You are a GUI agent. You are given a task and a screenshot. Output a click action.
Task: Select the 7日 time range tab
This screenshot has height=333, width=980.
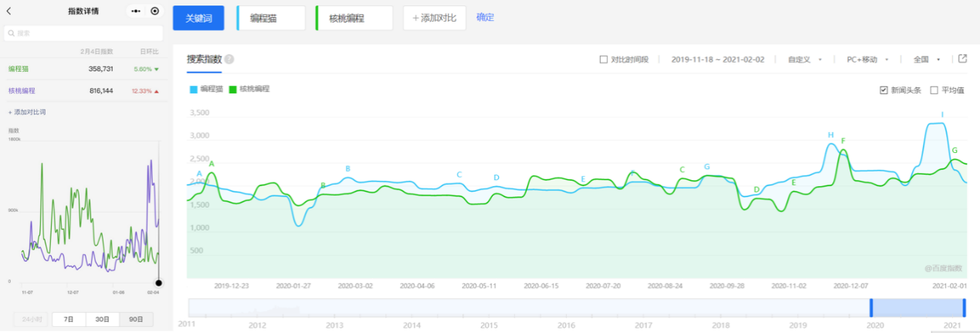click(x=68, y=319)
